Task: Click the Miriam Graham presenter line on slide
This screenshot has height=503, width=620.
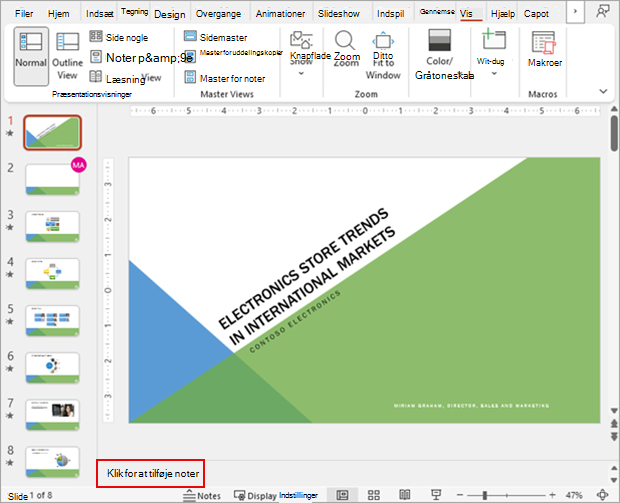Action: (471, 406)
